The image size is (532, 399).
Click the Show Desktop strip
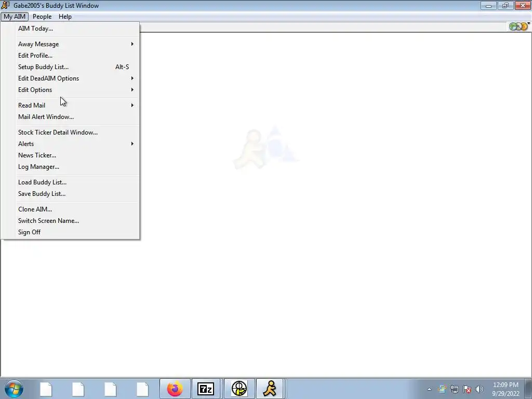pyautogui.click(x=528, y=389)
